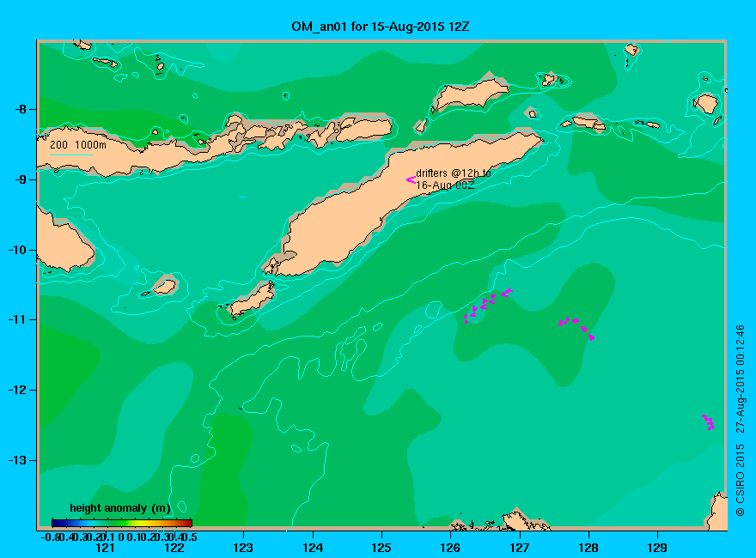Click the cyan contour legend line under 200 1000m
Image resolution: width=756 pixels, height=558 pixels.
[x=70, y=155]
